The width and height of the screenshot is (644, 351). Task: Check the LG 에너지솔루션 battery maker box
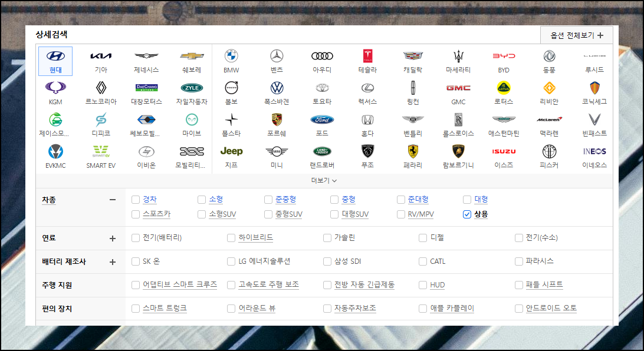[231, 261]
